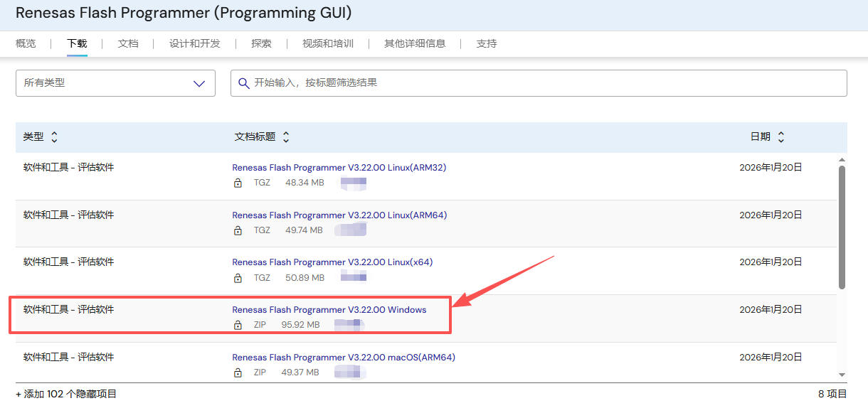Screen dimensions: 868x418
Task: Expand 添加 102 个隐藏项目
Action: pyautogui.click(x=66, y=394)
